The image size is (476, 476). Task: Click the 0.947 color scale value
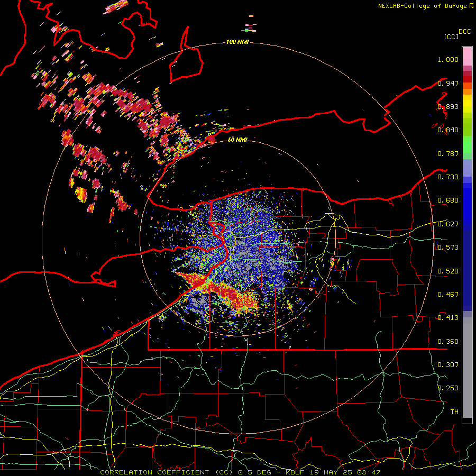coord(448,83)
